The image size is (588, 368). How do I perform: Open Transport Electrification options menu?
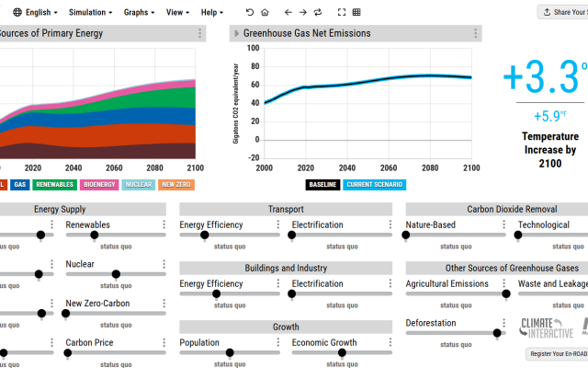[x=390, y=224]
